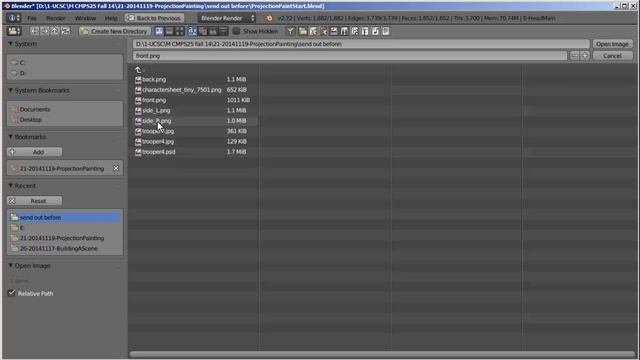Screen dimensions: 640x360
Task: Toggle font files filter
Action: (x=365, y=31)
